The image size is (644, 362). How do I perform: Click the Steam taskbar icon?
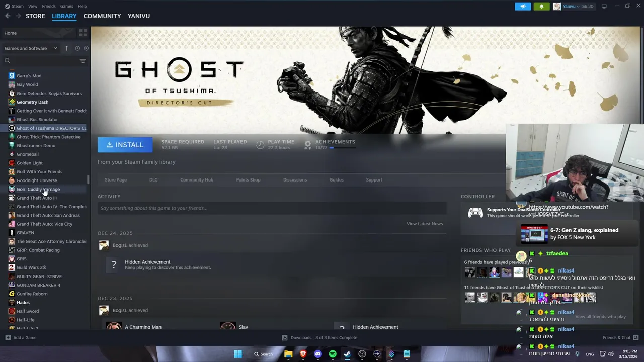coord(347,354)
